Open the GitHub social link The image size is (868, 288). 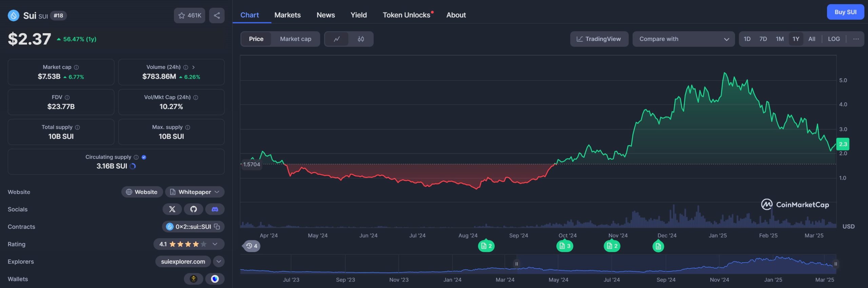point(194,209)
